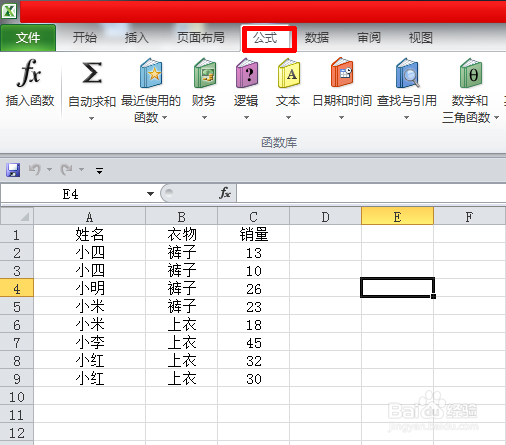506x445 pixels.
Task: Click the AutoSum sigma icon
Action: click(x=92, y=73)
